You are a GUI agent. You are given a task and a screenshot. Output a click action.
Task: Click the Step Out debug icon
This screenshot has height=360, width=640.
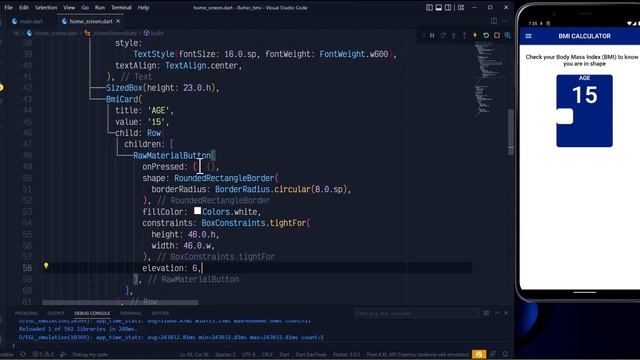click(x=464, y=36)
